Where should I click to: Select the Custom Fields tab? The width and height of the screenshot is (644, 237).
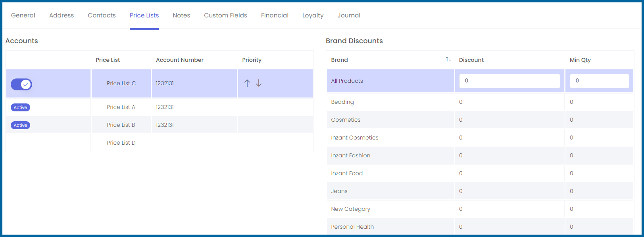coord(225,15)
